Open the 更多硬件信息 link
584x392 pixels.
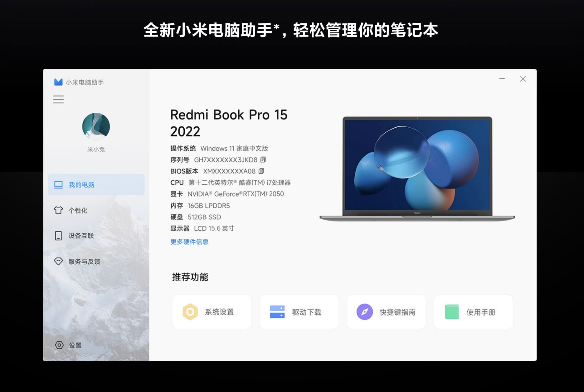[x=189, y=242]
